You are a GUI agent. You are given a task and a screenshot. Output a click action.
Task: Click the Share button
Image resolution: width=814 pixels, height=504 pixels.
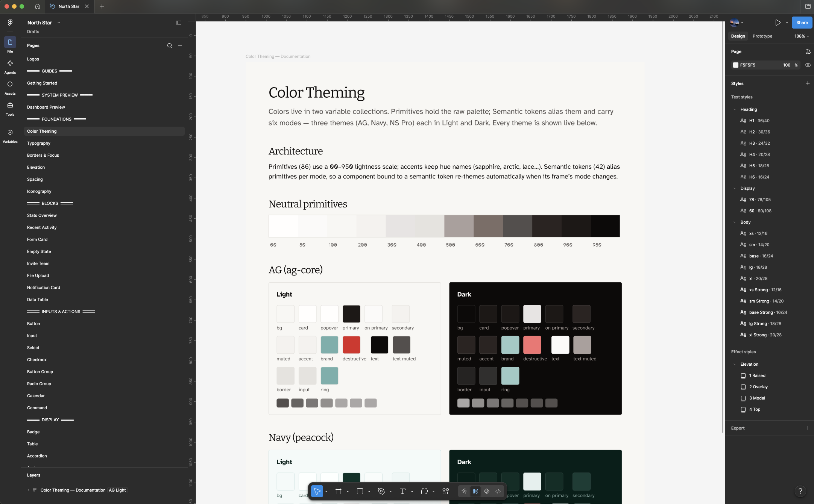802,23
